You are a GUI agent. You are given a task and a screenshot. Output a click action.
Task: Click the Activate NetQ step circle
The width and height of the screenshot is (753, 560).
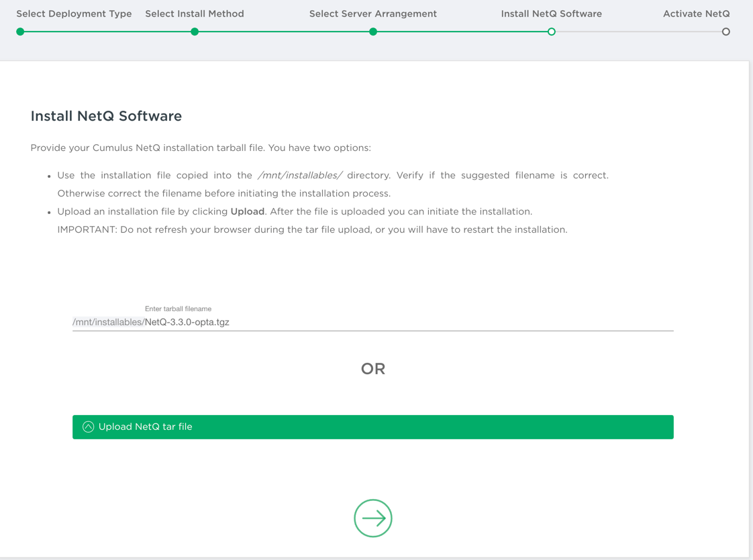(x=725, y=32)
